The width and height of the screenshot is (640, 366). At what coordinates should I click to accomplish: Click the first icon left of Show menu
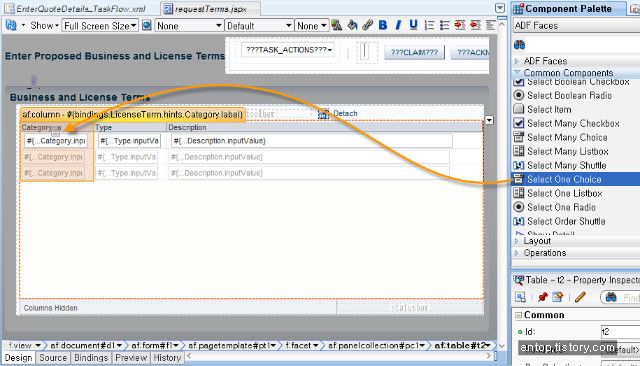click(11, 25)
